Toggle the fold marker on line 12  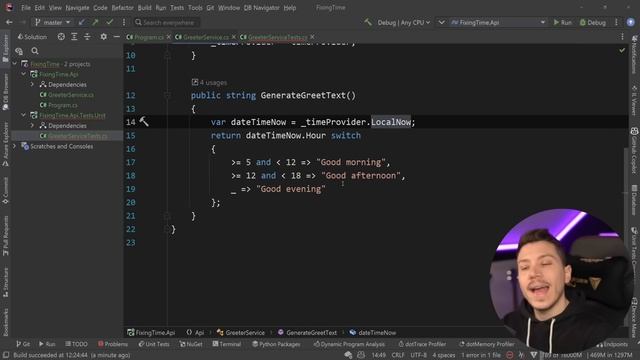click(x=167, y=95)
